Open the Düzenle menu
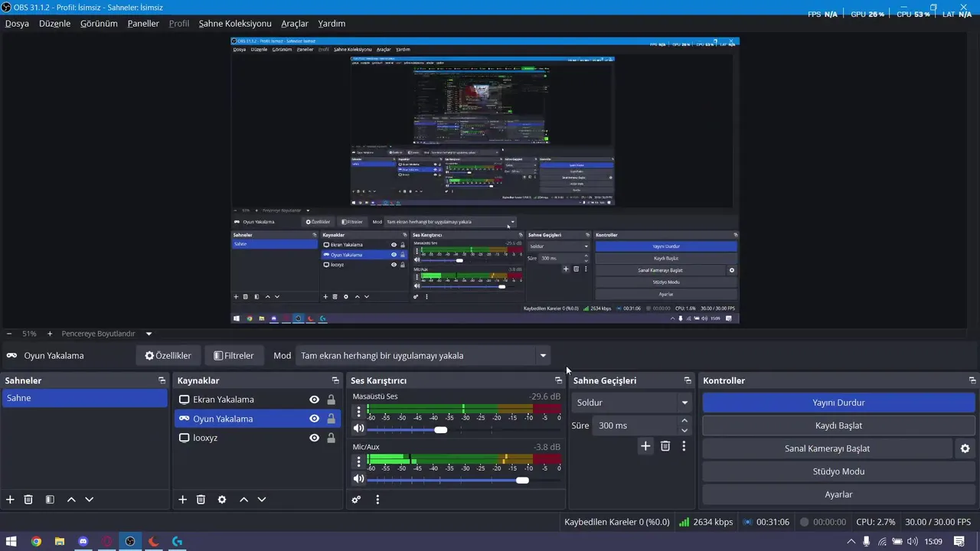Viewport: 980px width, 551px height. point(54,24)
